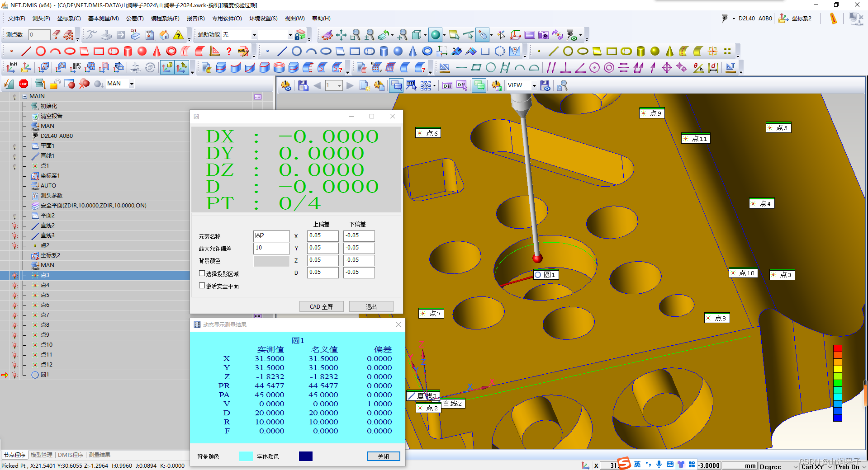Switch to the 测量结果 tab
The width and height of the screenshot is (868, 470).
[x=100, y=455]
